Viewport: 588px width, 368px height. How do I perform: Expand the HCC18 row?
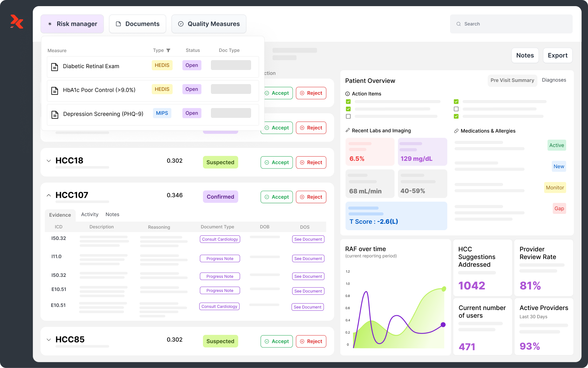(x=49, y=161)
